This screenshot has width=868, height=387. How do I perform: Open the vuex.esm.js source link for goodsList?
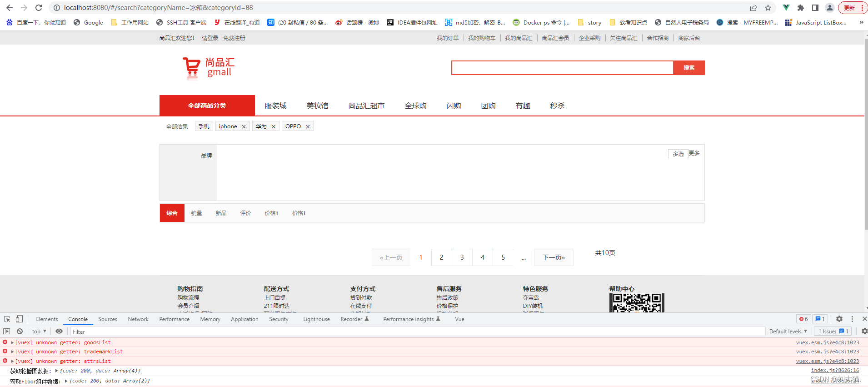[x=827, y=342]
